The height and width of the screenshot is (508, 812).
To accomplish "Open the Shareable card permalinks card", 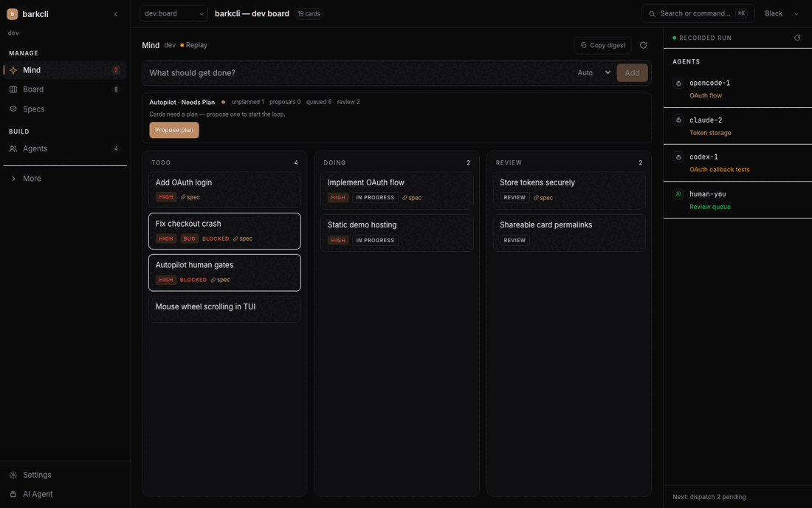I will tap(568, 233).
